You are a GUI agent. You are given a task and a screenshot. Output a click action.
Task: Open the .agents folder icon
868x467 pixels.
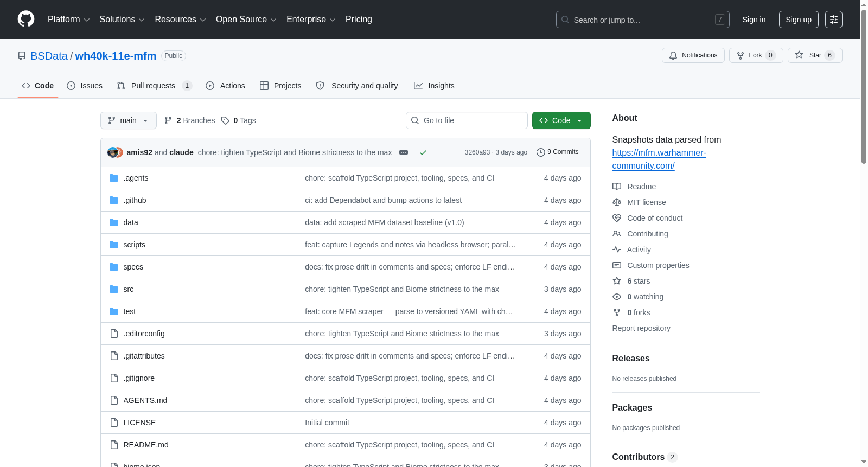click(114, 178)
